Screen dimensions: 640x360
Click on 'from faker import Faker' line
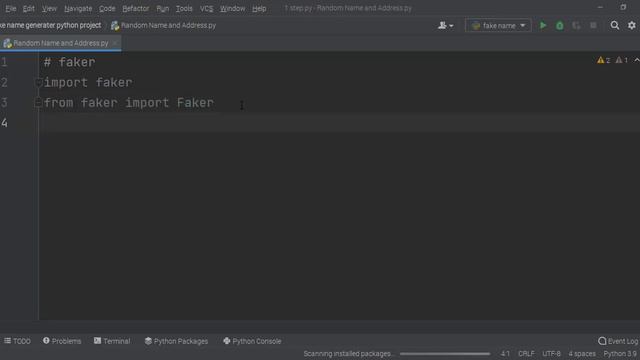[129, 102]
